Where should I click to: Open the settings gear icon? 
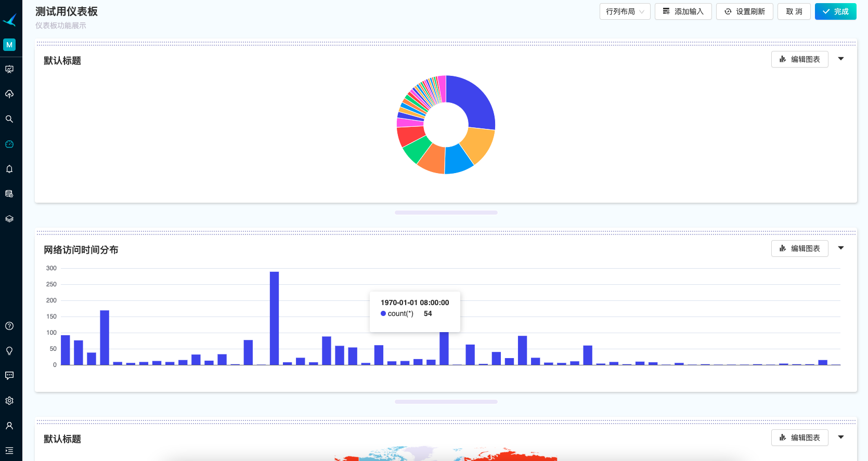9,401
